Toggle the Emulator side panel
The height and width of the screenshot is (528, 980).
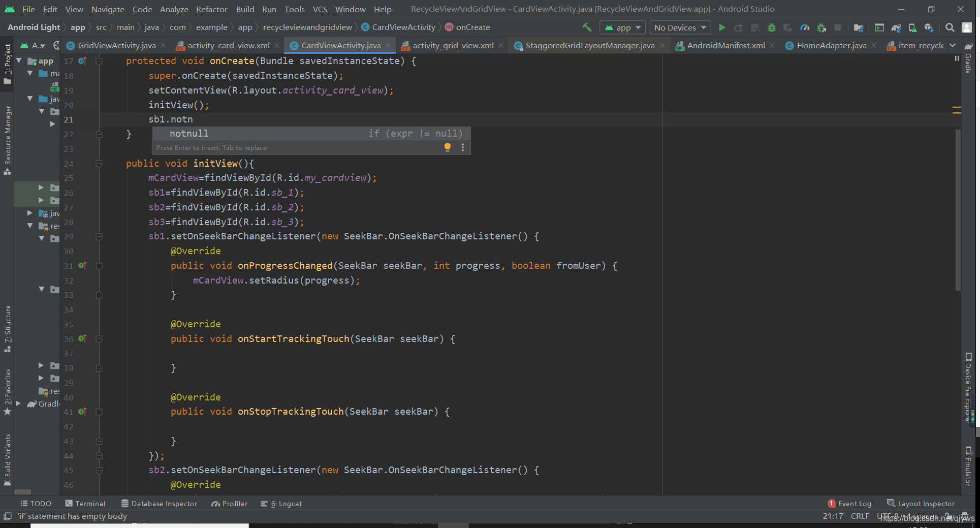tap(968, 465)
